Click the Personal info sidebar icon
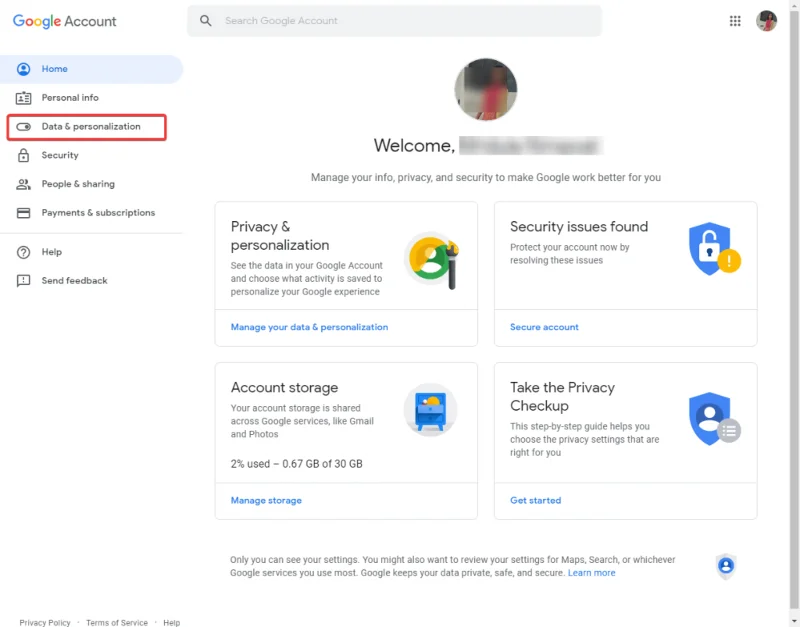 (x=25, y=98)
